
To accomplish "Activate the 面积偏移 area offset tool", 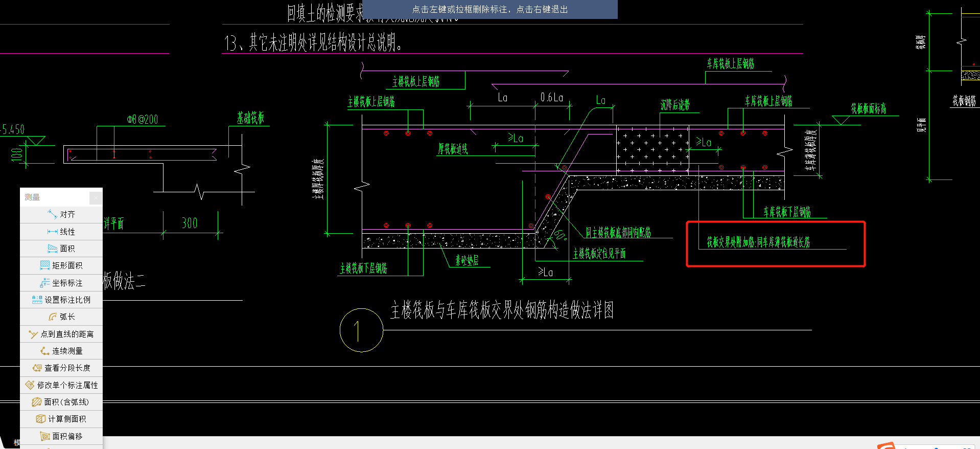I will click(61, 436).
